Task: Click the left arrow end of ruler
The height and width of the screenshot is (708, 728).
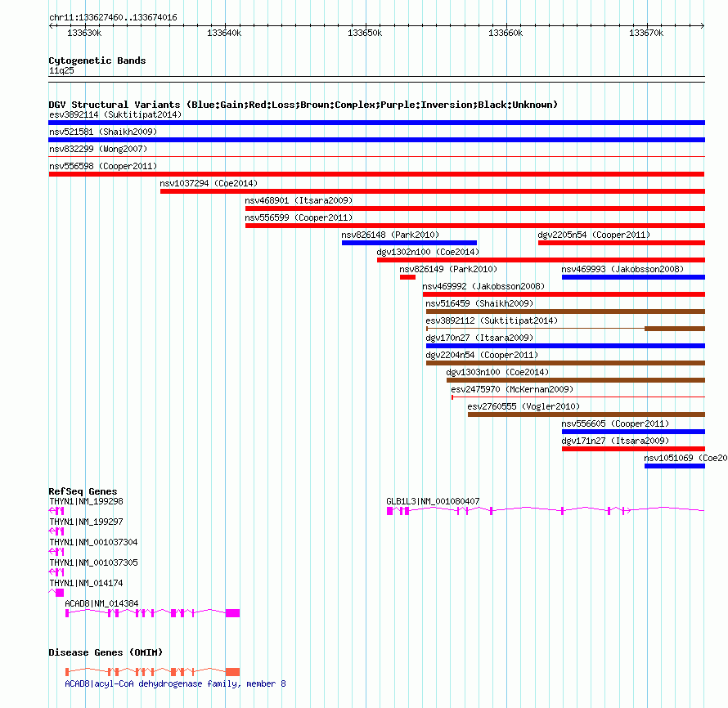Action: coord(51,26)
